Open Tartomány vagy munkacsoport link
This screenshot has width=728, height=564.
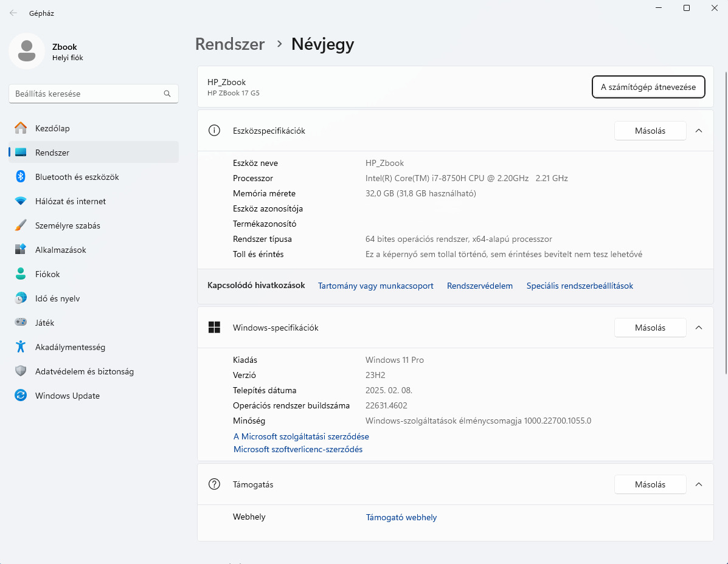point(376,286)
